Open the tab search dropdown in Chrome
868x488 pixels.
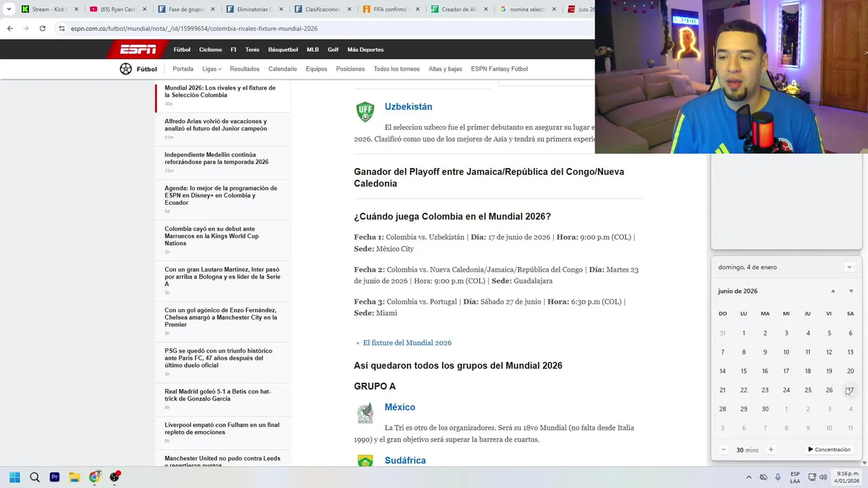[x=9, y=9]
